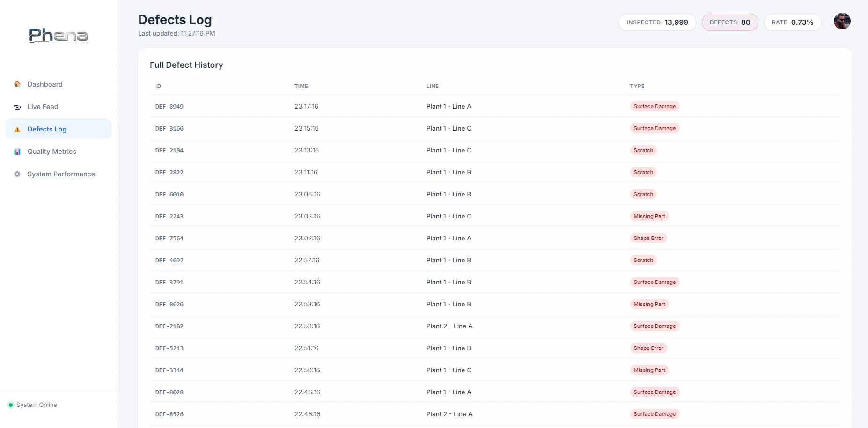Click the Surface Damage badge on DEF-3166
868x428 pixels.
point(654,128)
